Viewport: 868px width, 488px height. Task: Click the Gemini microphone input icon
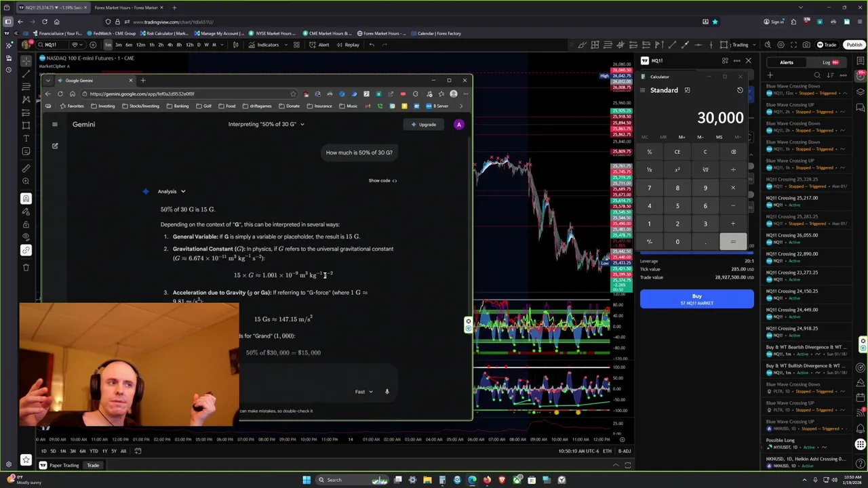click(387, 391)
